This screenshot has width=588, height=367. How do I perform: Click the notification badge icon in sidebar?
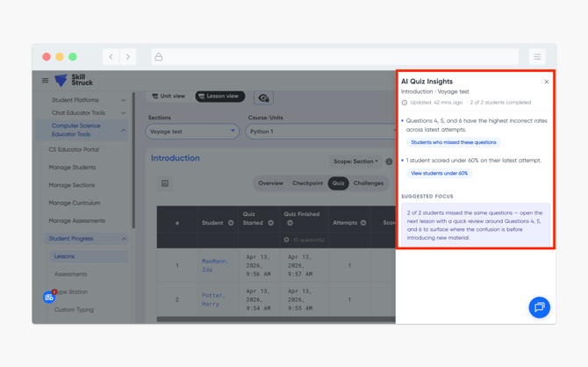(x=50, y=297)
